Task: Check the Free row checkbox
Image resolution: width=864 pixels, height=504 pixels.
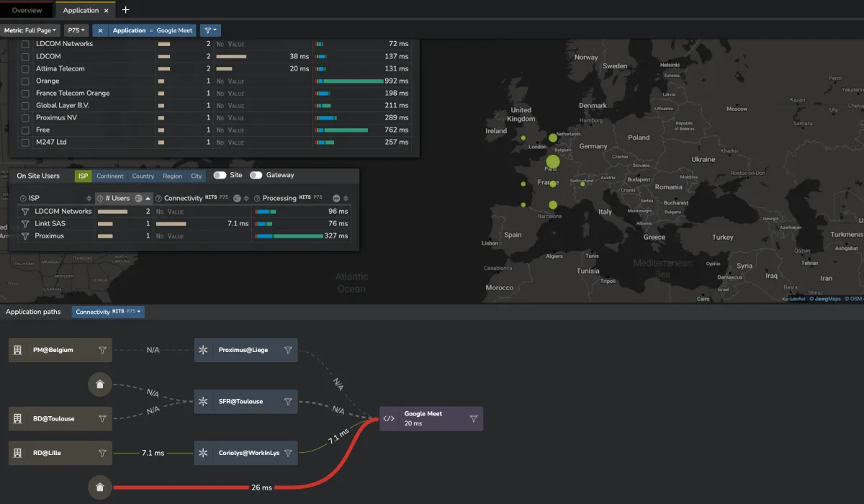Action: coord(25,130)
